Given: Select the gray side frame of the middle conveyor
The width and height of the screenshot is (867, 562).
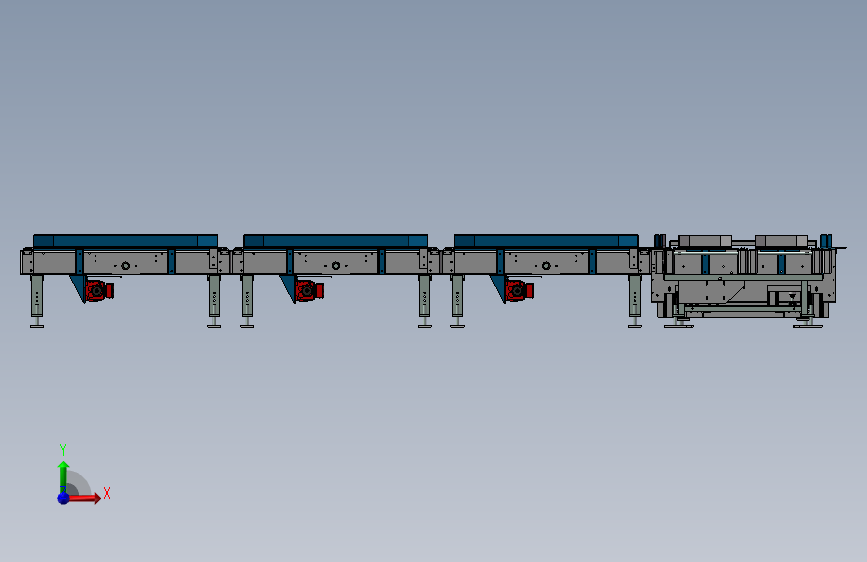Looking at the screenshot, I should click(336, 262).
